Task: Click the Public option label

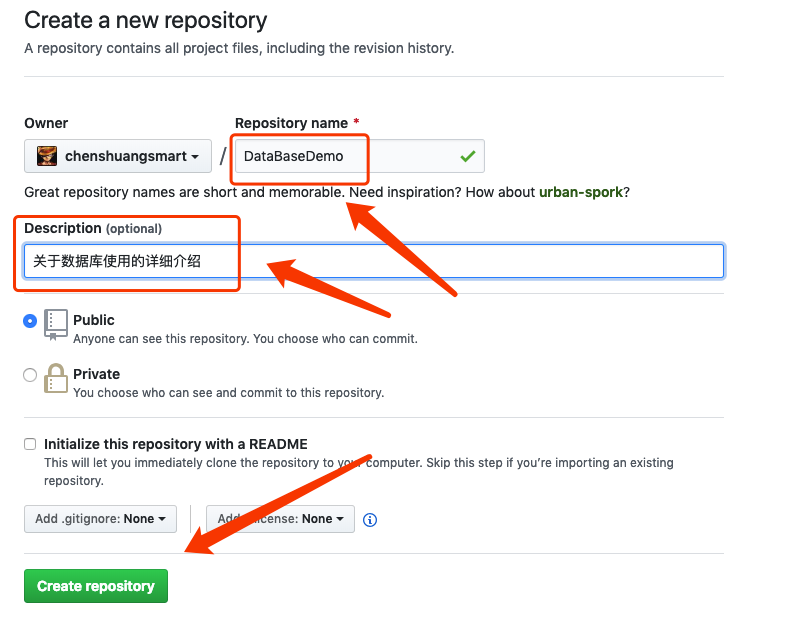Action: point(94,320)
